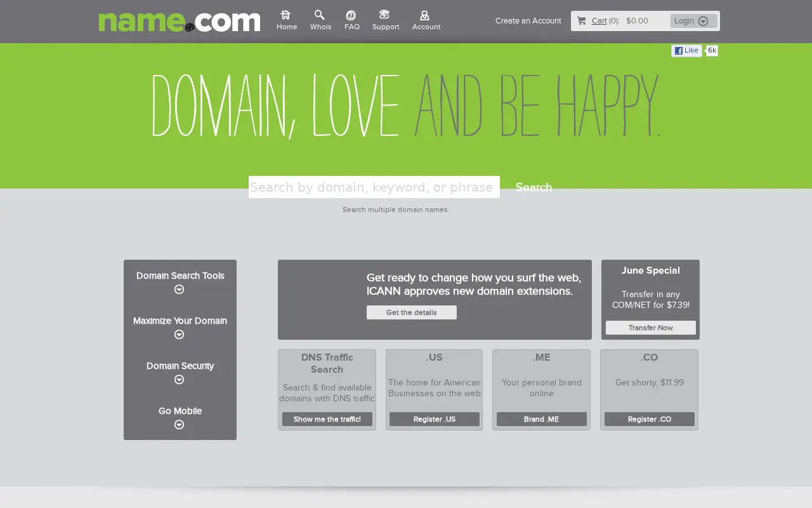Click the FAQ question mark icon
The height and width of the screenshot is (508, 812).
click(351, 15)
